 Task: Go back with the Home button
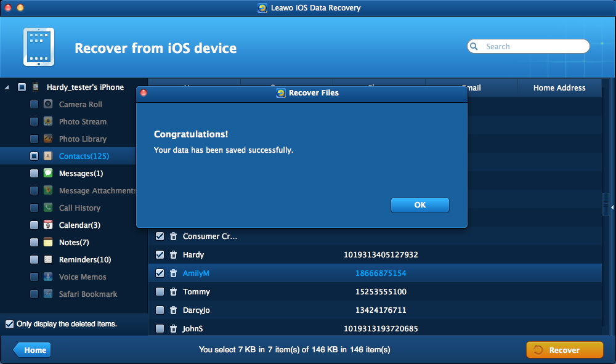(x=32, y=350)
